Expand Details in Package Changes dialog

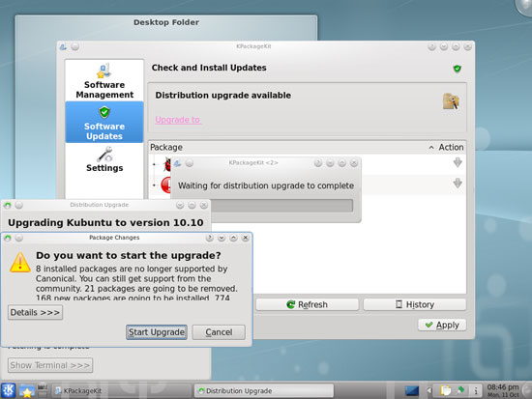point(35,312)
